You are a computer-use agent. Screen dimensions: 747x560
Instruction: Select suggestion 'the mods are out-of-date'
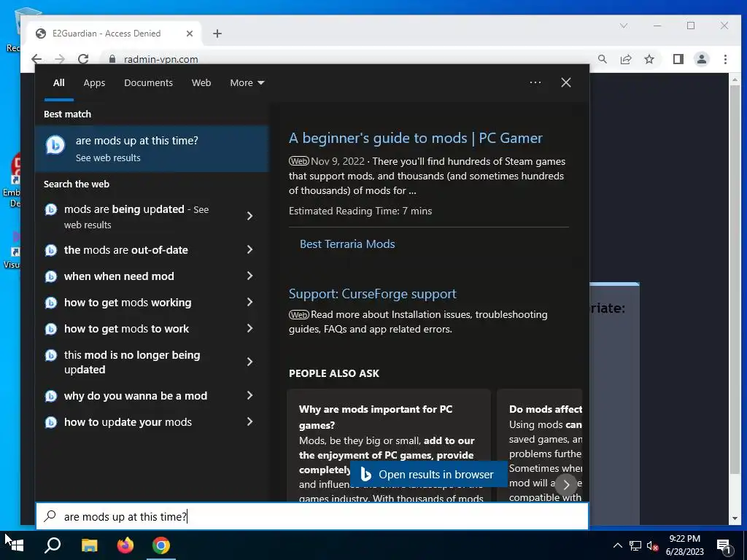pos(125,250)
